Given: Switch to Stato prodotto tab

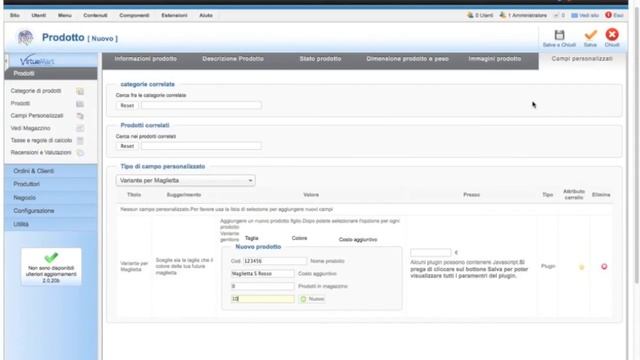Looking at the screenshot, I should tap(320, 59).
